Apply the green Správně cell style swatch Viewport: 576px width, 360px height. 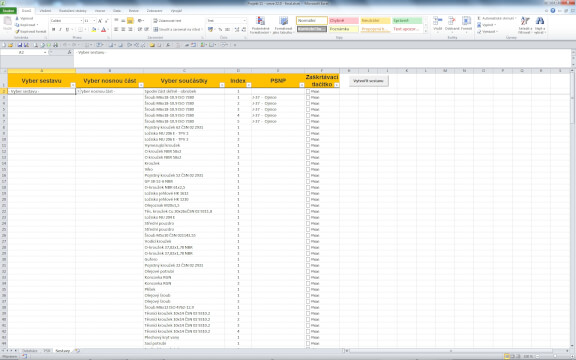(x=407, y=21)
